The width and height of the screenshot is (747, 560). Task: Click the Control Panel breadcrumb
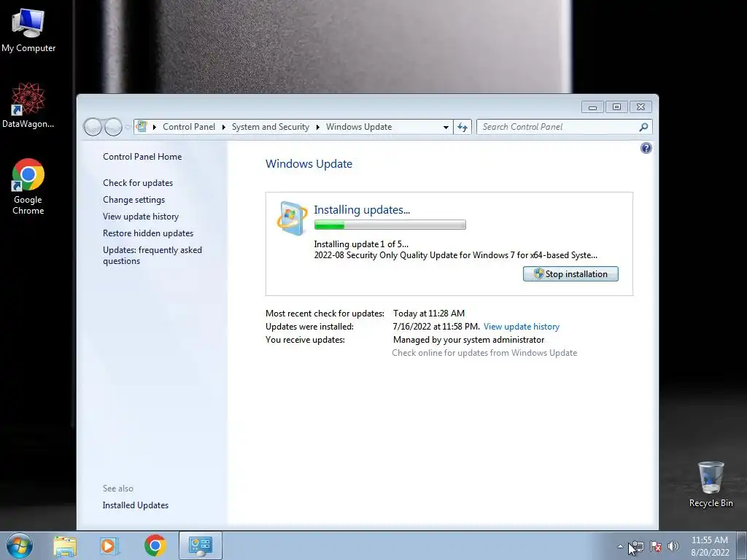click(x=189, y=127)
